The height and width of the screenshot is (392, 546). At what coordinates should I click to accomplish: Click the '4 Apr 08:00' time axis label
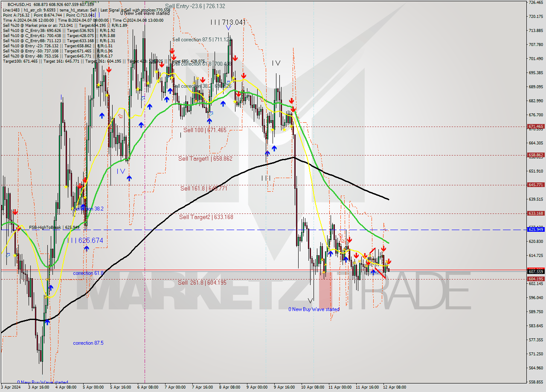point(67,388)
